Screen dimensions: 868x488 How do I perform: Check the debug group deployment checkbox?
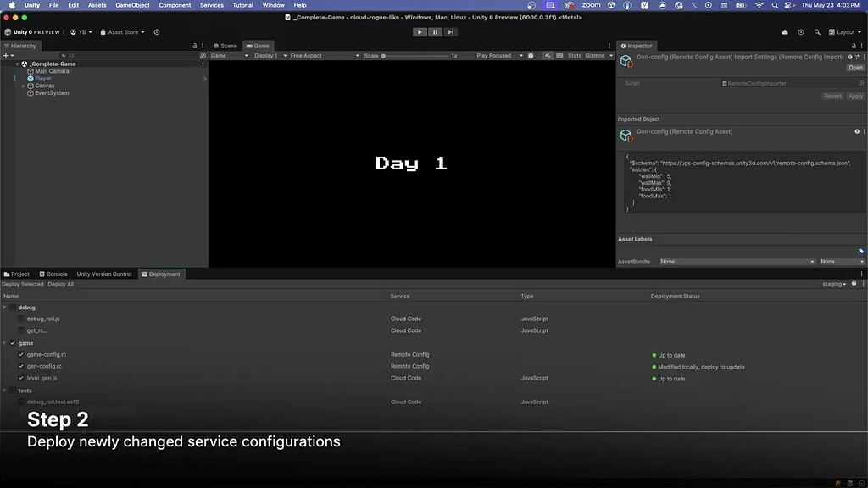(x=10, y=307)
